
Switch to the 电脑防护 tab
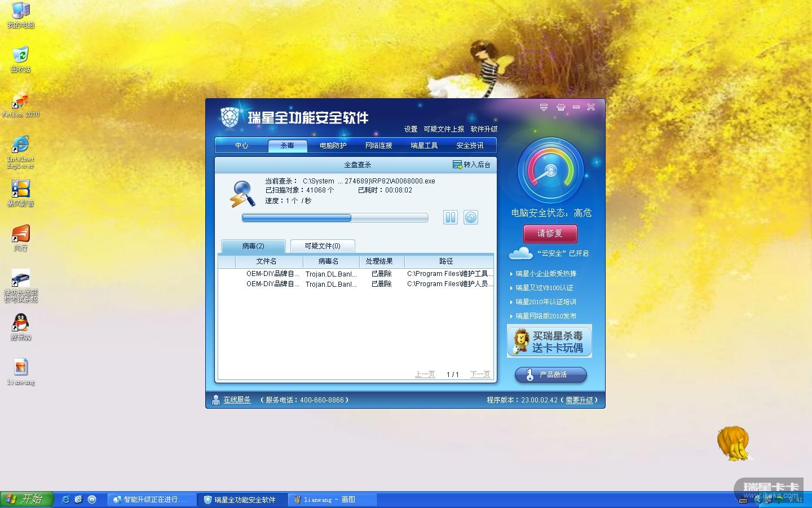tap(333, 146)
